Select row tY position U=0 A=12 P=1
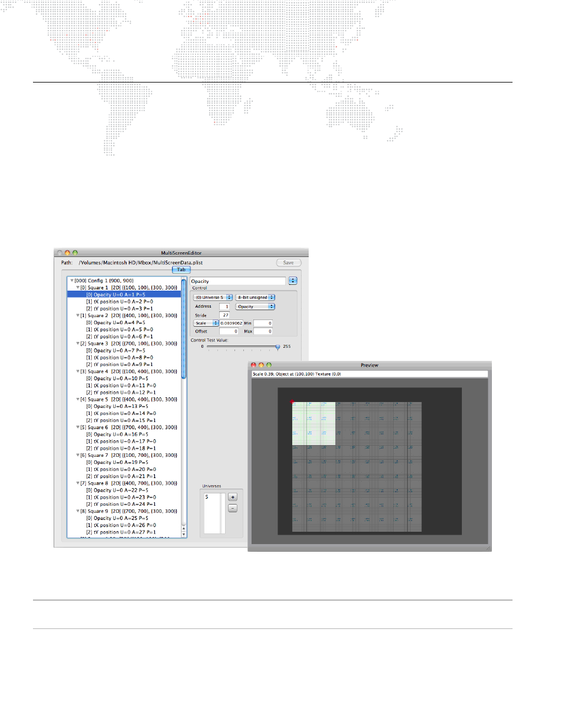This screenshot has height=728, width=562. click(124, 393)
